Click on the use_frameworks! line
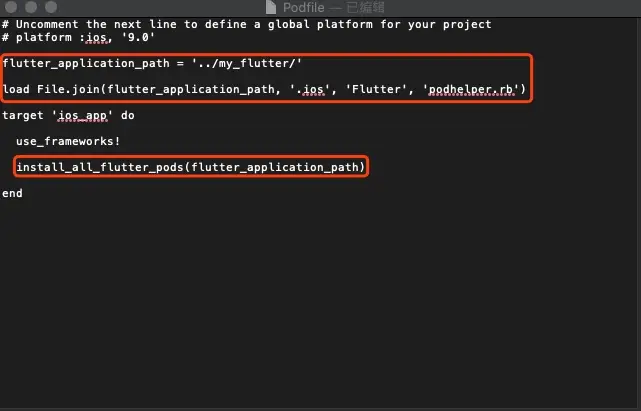The width and height of the screenshot is (641, 411). [68, 141]
